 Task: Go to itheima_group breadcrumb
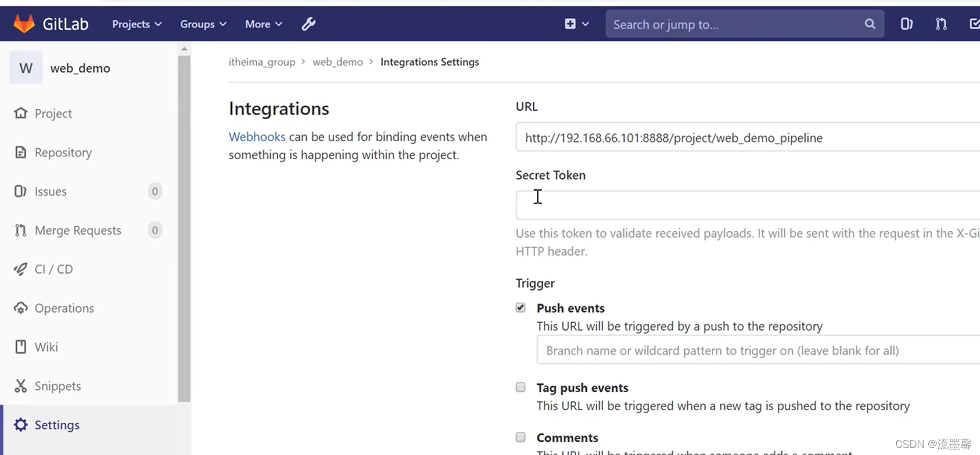[x=262, y=62]
